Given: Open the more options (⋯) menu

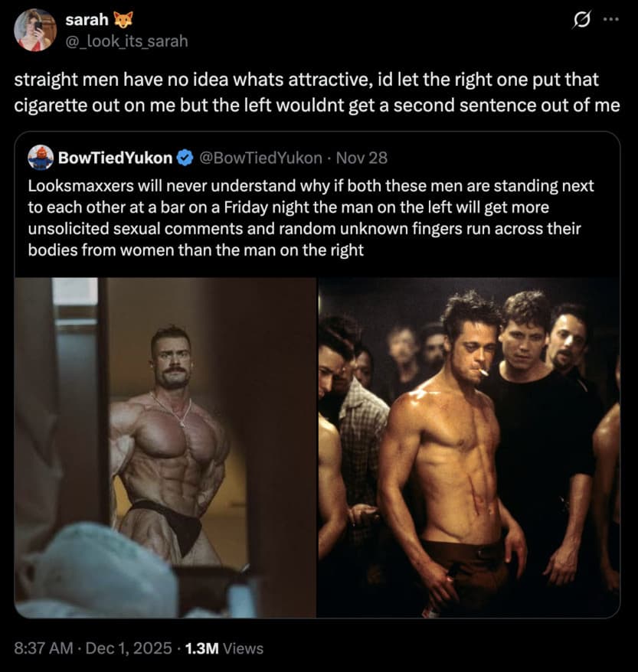Looking at the screenshot, I should pyautogui.click(x=613, y=21).
